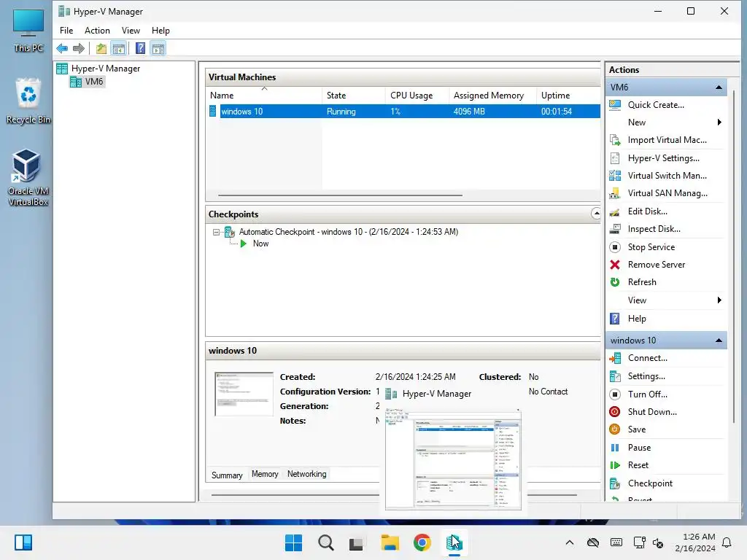
Task: Sort by Assigned Memory column header
Action: 492,96
